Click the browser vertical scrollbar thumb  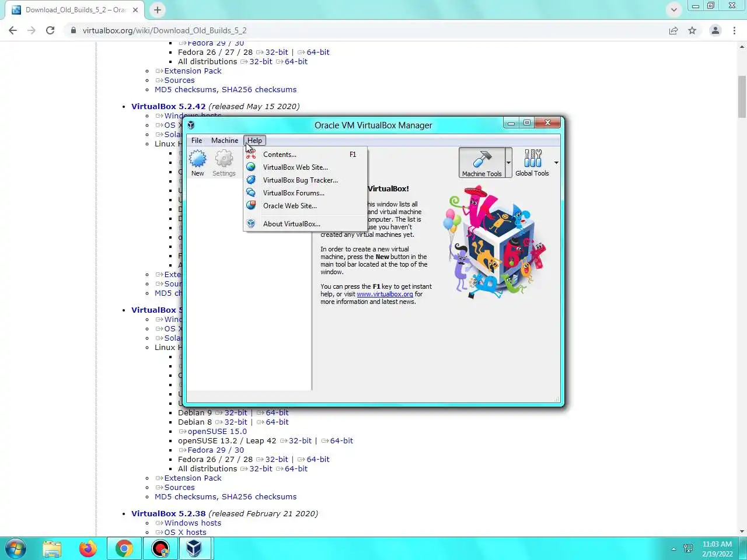[x=742, y=97]
